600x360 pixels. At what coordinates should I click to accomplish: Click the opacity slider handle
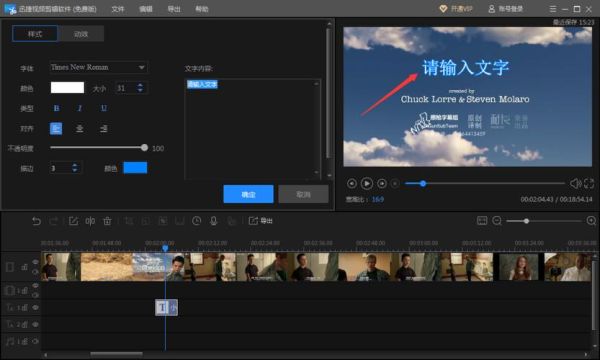pos(144,148)
